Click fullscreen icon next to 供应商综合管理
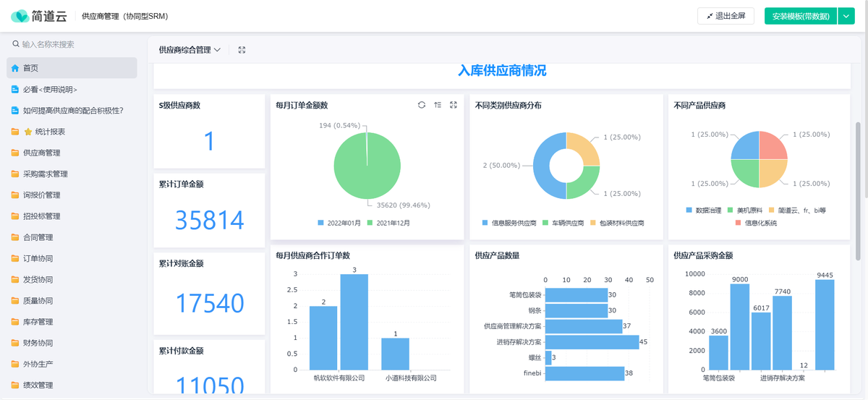Viewport: 868px width, 400px height. [x=242, y=50]
